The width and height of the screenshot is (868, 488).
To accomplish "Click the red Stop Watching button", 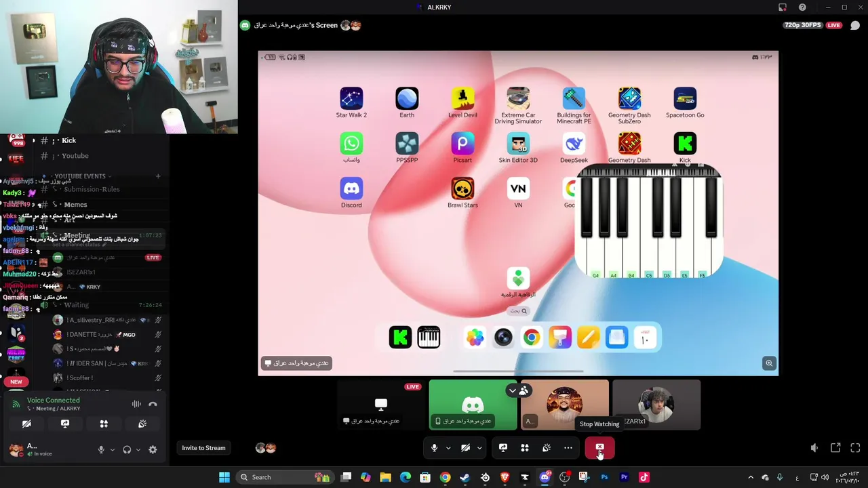I will [599, 448].
